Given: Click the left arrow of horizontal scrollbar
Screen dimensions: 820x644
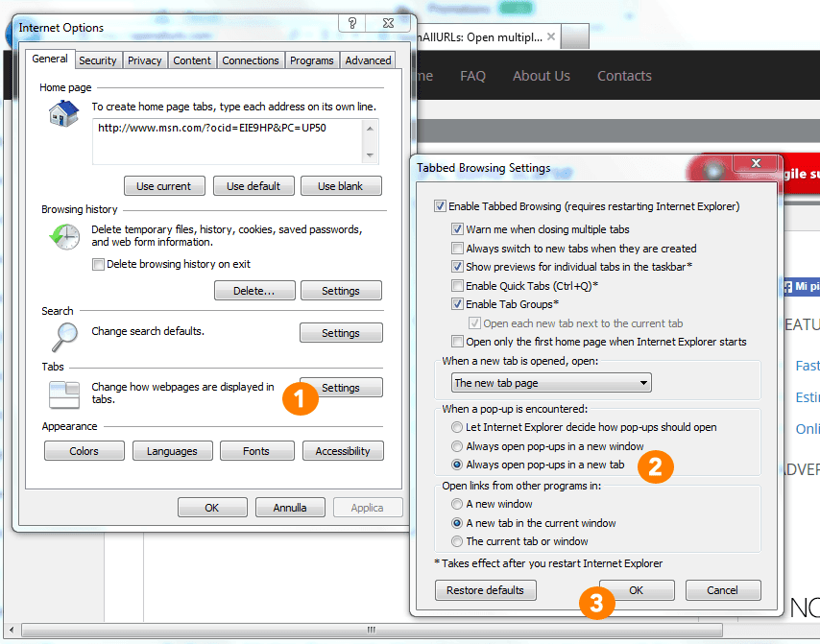Looking at the screenshot, I should (12, 630).
